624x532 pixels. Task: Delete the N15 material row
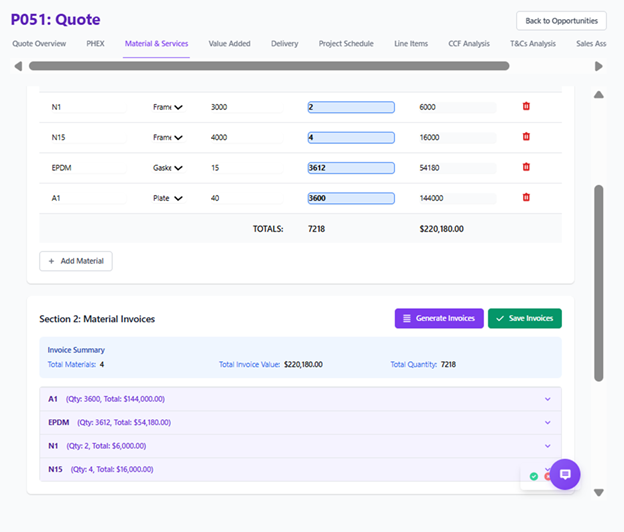[526, 136]
